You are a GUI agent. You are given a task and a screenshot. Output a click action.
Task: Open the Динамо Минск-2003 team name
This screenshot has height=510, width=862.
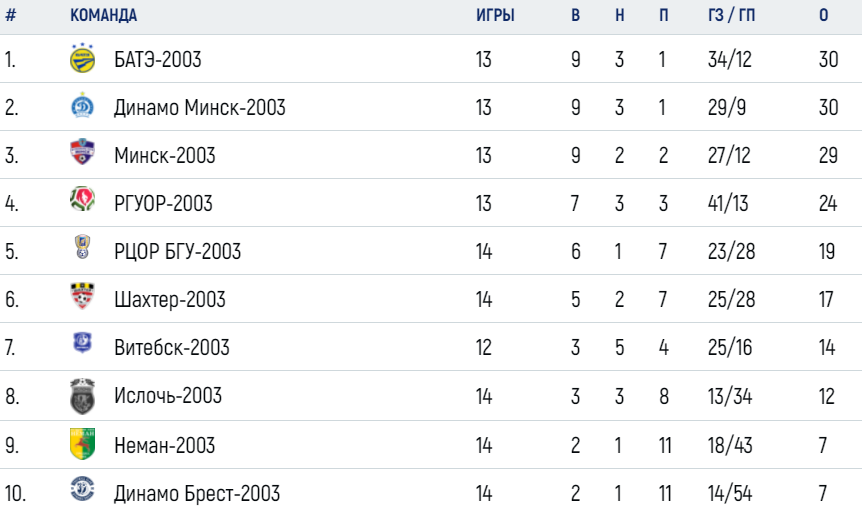pos(200,107)
